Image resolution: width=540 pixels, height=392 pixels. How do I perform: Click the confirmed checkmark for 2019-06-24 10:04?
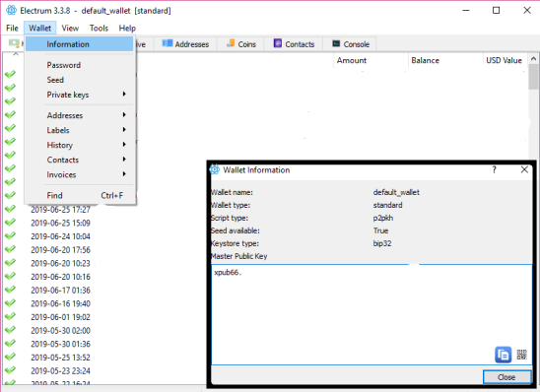coord(10,235)
